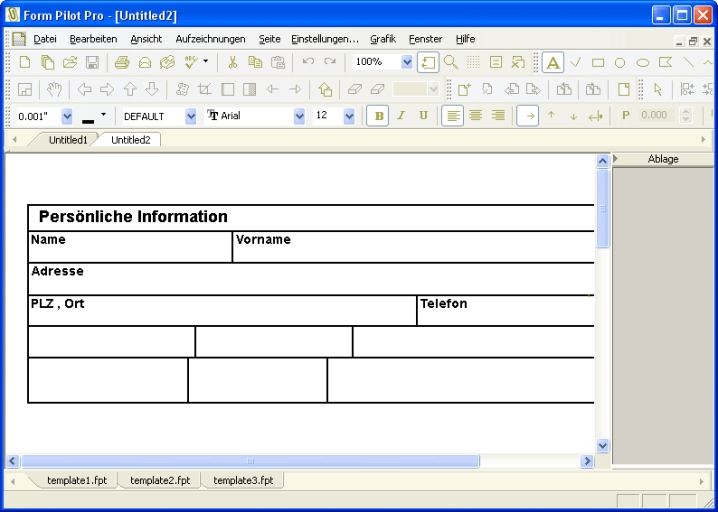
Task: Toggle Italic text formatting
Action: [x=402, y=116]
